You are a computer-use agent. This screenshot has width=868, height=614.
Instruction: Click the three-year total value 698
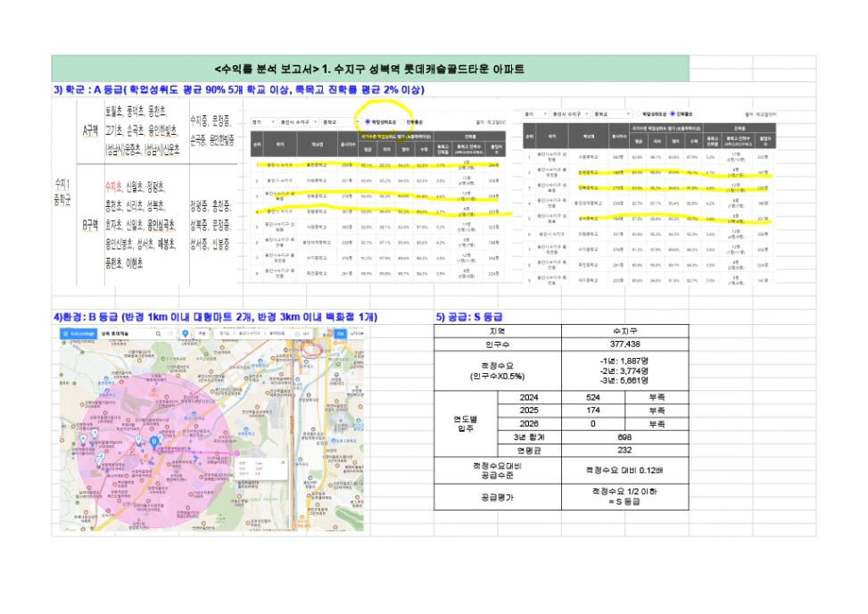click(x=625, y=437)
